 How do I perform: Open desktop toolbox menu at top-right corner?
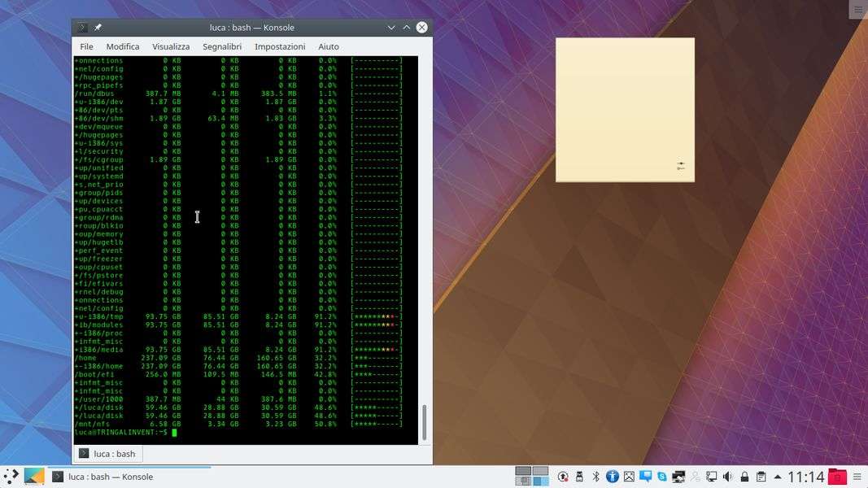tap(857, 10)
